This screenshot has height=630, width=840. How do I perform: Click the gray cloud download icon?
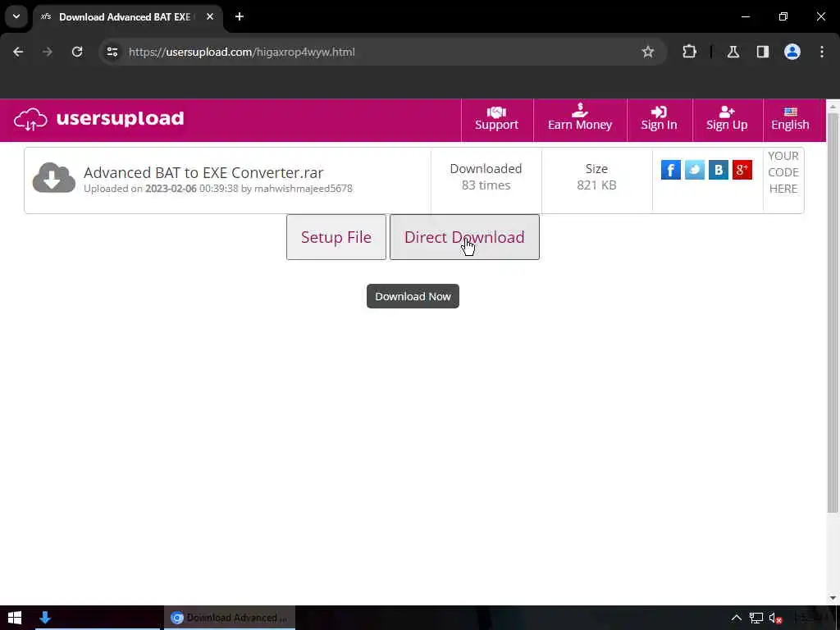click(53, 178)
